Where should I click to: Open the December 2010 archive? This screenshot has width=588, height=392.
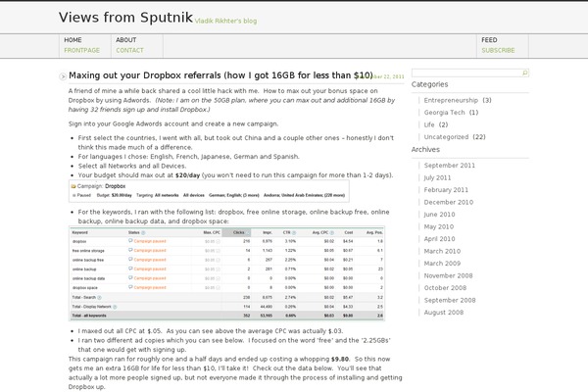(449, 202)
